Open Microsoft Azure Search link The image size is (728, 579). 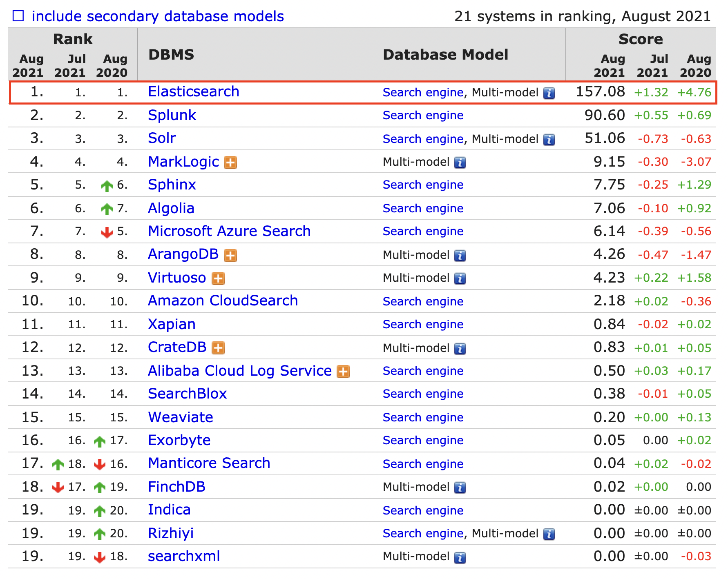(229, 231)
